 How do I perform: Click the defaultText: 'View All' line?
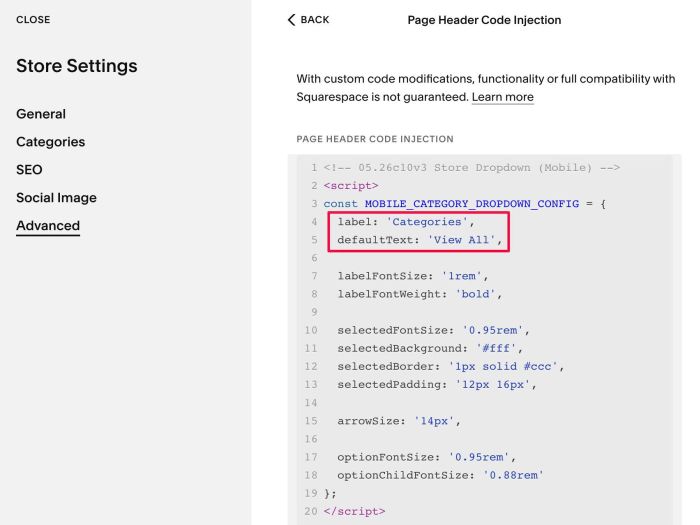420,240
